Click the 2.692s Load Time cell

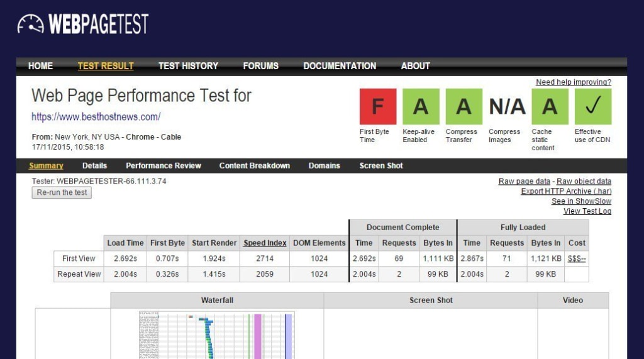125,259
